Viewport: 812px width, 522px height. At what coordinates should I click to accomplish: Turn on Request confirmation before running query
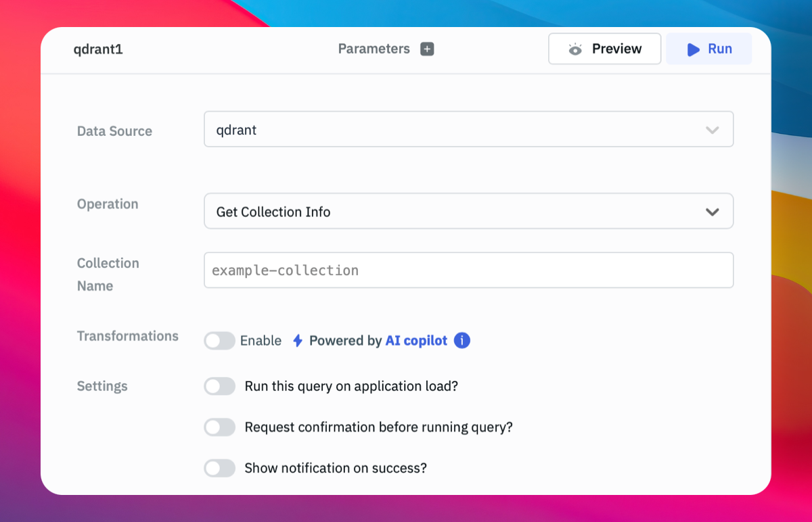click(219, 427)
